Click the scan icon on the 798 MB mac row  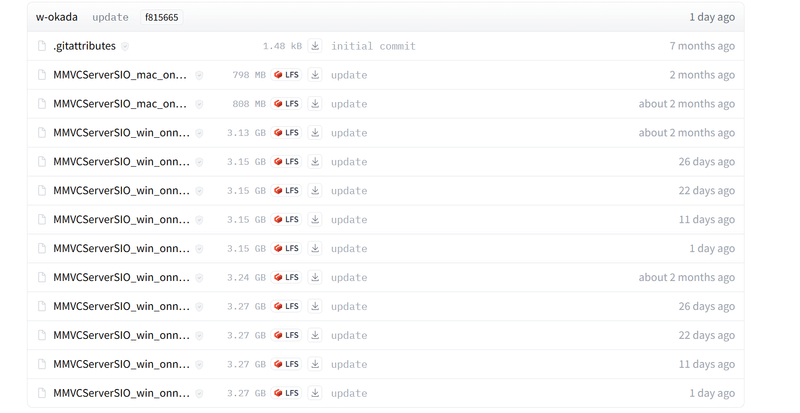[x=199, y=76]
